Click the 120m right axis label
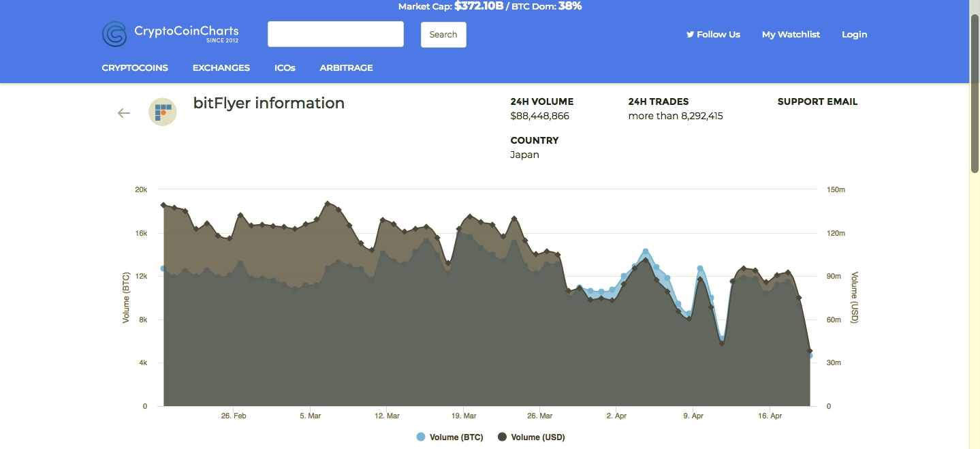This screenshot has height=449, width=980. [836, 233]
